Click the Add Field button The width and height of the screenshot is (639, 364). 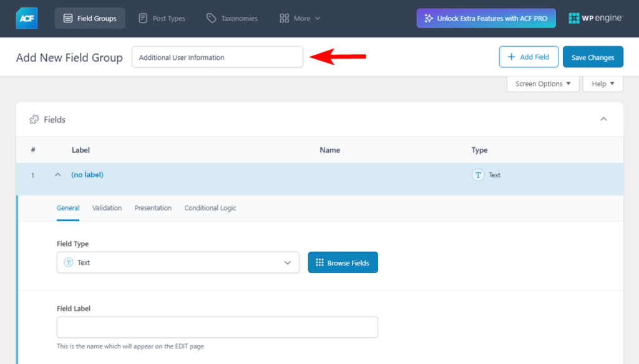click(529, 56)
